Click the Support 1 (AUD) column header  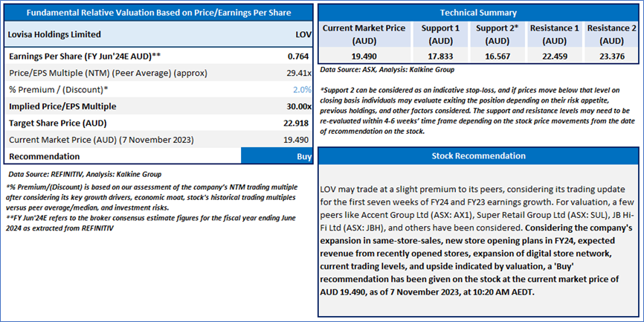click(440, 34)
